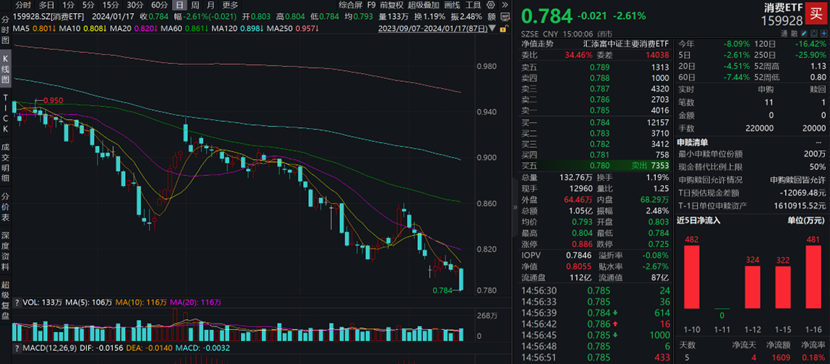Switch to 60分 chart period
The image size is (830, 364).
tap(159, 5)
